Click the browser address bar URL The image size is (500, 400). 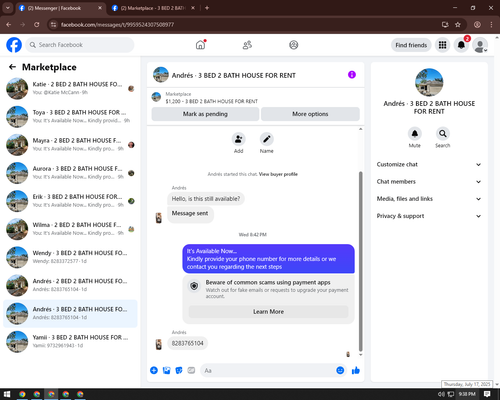tap(117, 24)
